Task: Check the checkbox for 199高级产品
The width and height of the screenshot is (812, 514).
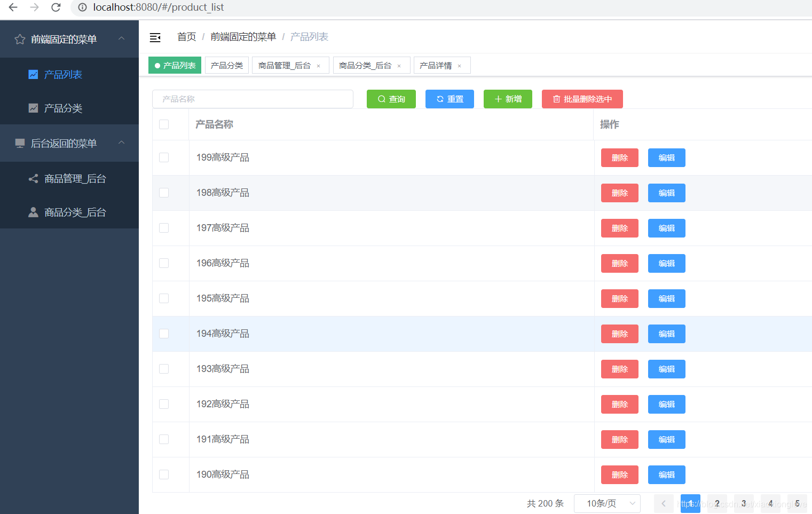Action: [164, 157]
